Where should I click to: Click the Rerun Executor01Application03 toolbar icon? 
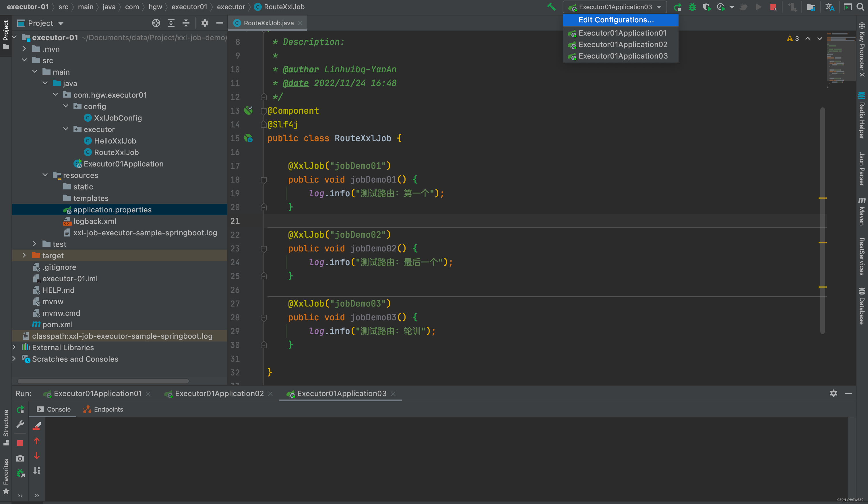click(677, 7)
